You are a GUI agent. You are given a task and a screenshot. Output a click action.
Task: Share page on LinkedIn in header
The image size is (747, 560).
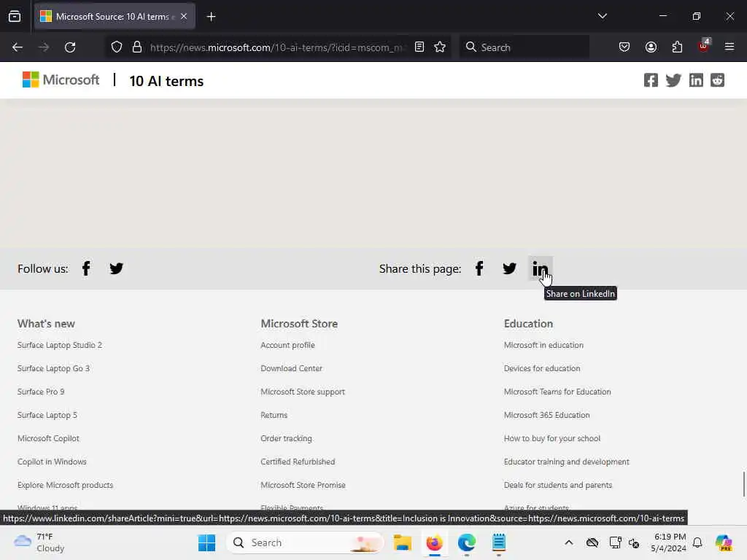(696, 80)
